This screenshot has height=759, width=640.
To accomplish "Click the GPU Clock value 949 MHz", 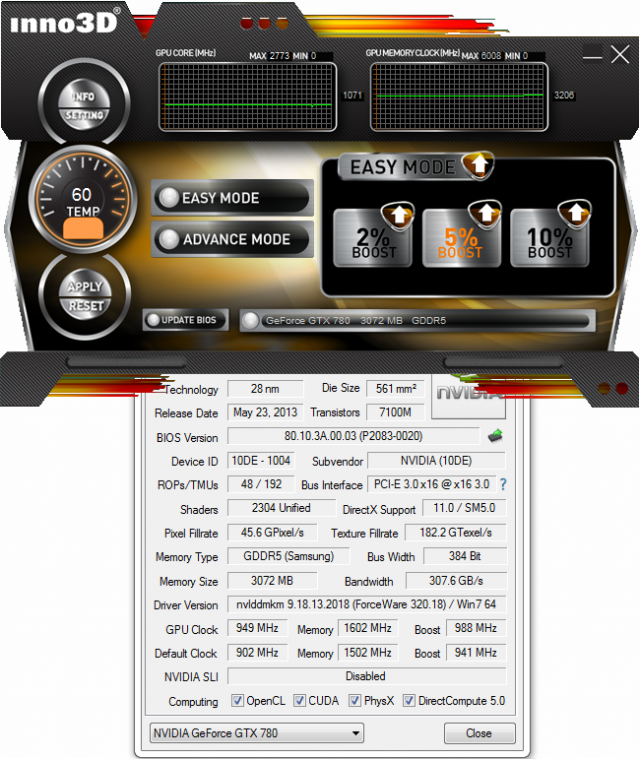I will pyautogui.click(x=257, y=628).
